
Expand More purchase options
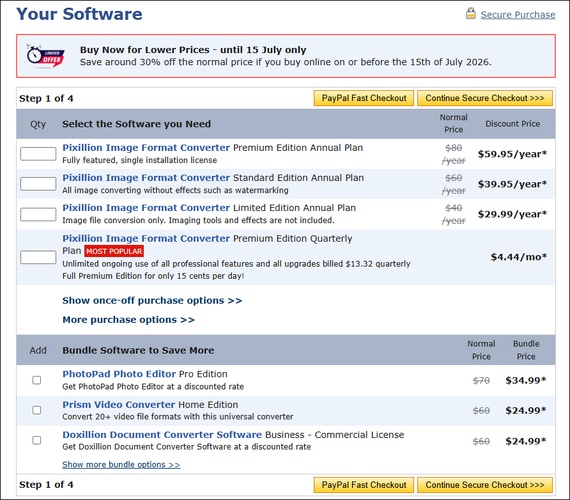(x=128, y=320)
